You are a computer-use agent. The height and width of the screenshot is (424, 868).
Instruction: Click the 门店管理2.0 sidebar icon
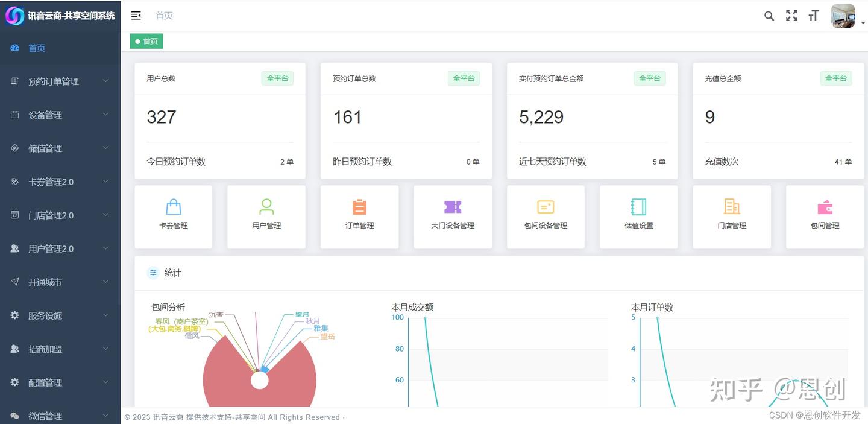click(15, 215)
